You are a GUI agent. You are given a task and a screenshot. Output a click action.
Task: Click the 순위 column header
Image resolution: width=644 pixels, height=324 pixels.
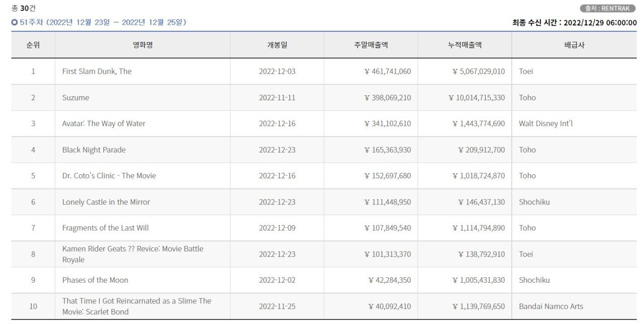(x=33, y=45)
